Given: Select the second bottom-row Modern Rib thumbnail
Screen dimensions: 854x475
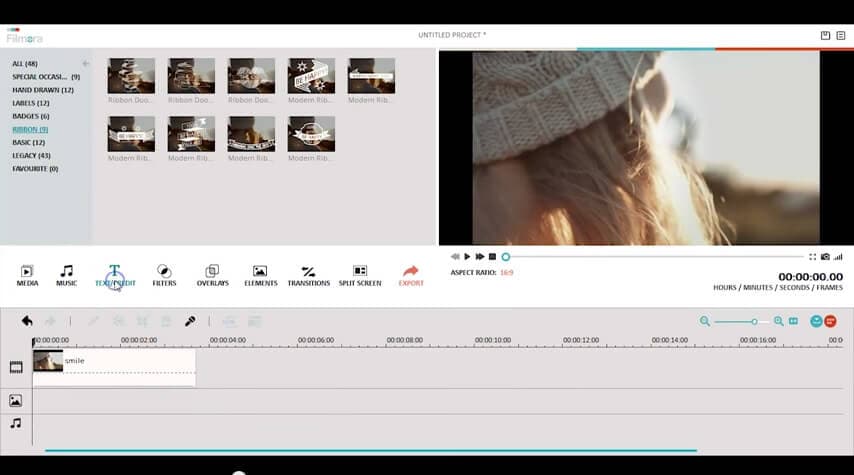Looking at the screenshot, I should click(191, 134).
